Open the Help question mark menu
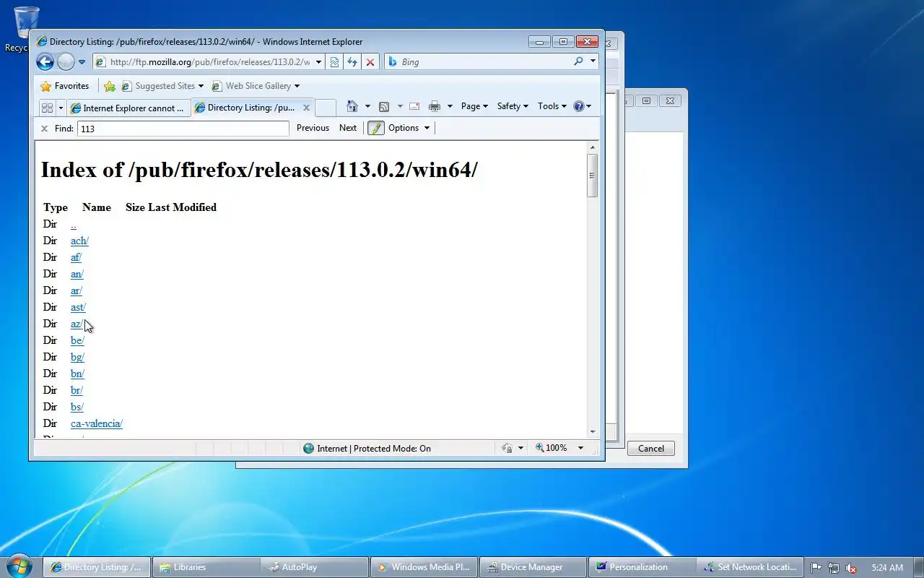 coord(582,106)
